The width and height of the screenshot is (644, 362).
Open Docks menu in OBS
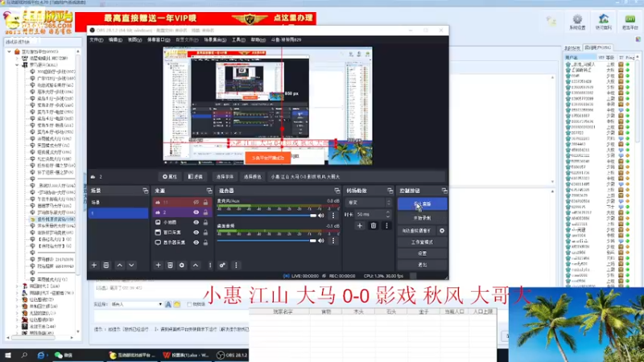(159, 39)
